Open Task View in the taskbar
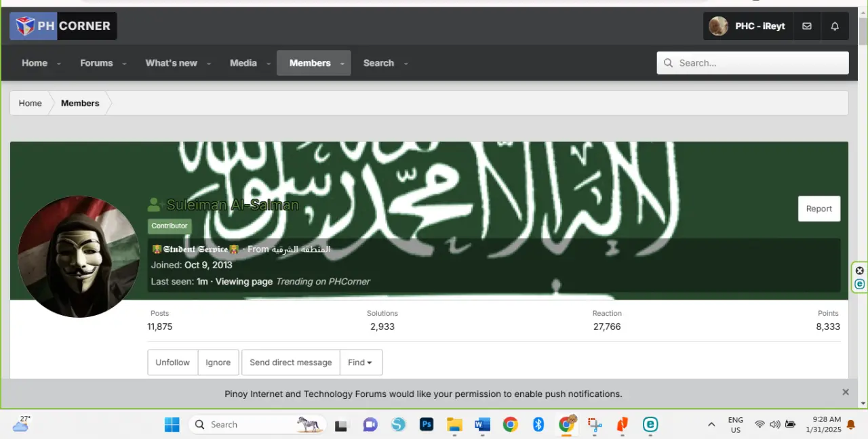 pyautogui.click(x=341, y=425)
